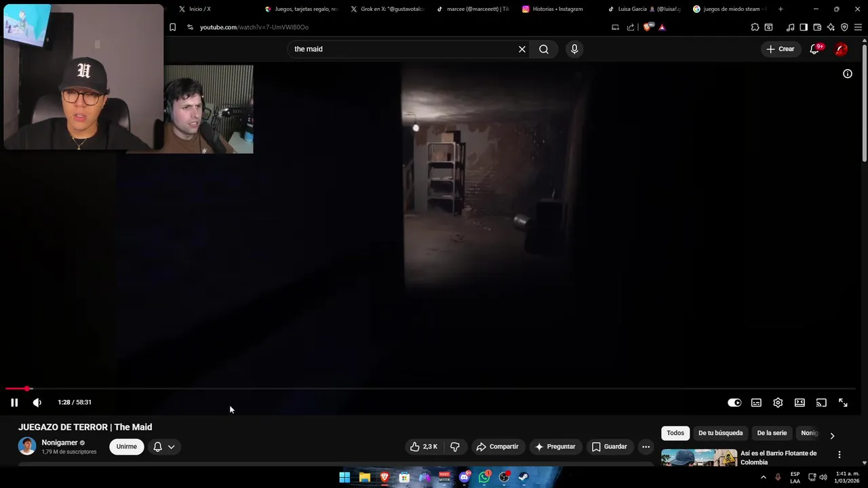Open Brave Shields lion icon
The image size is (868, 488).
pos(647,27)
